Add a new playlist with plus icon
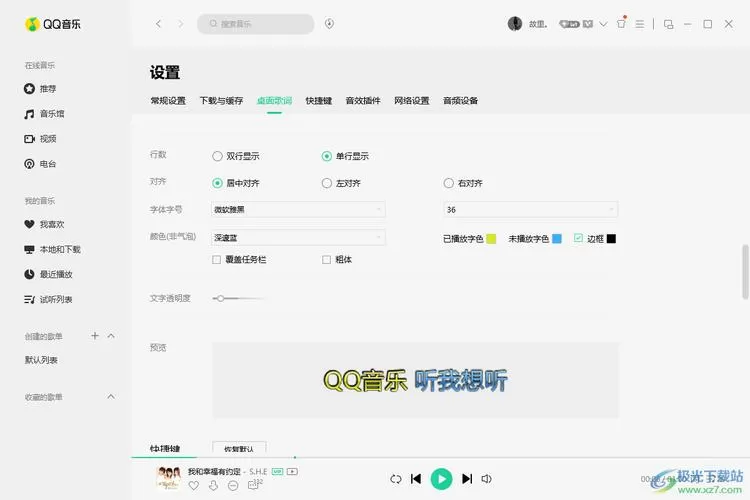Image resolution: width=750 pixels, height=500 pixels. pos(95,336)
